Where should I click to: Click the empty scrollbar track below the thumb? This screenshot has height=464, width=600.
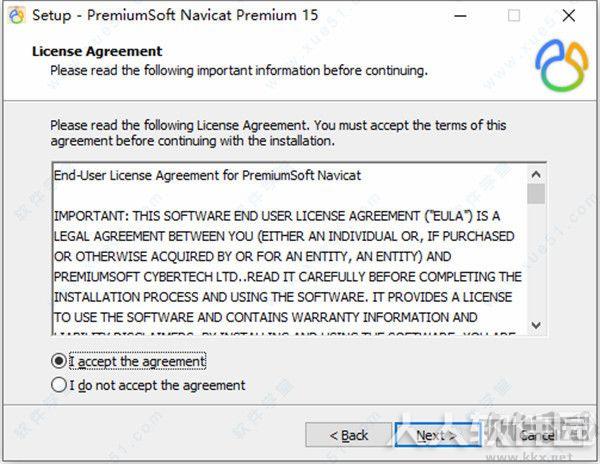pyautogui.click(x=536, y=260)
